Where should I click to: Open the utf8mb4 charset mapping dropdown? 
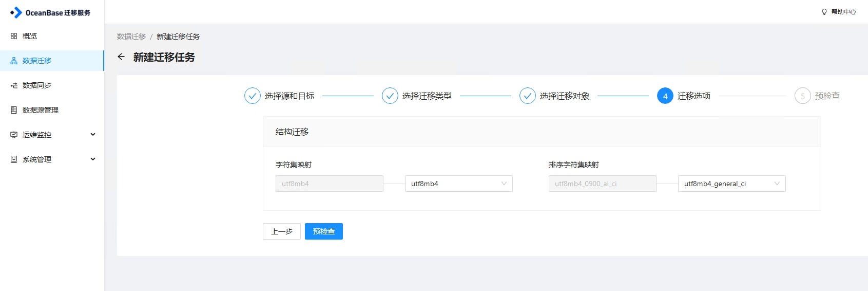click(x=458, y=184)
